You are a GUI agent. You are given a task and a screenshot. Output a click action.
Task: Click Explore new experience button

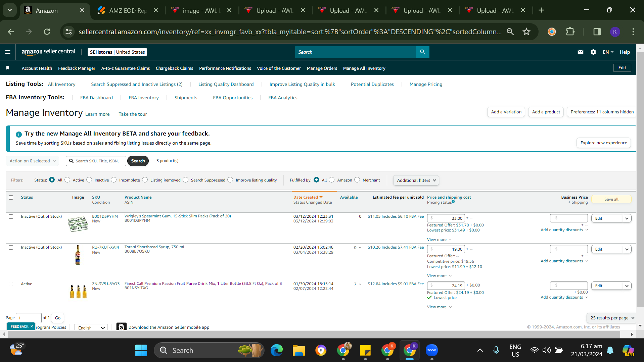coord(604,143)
